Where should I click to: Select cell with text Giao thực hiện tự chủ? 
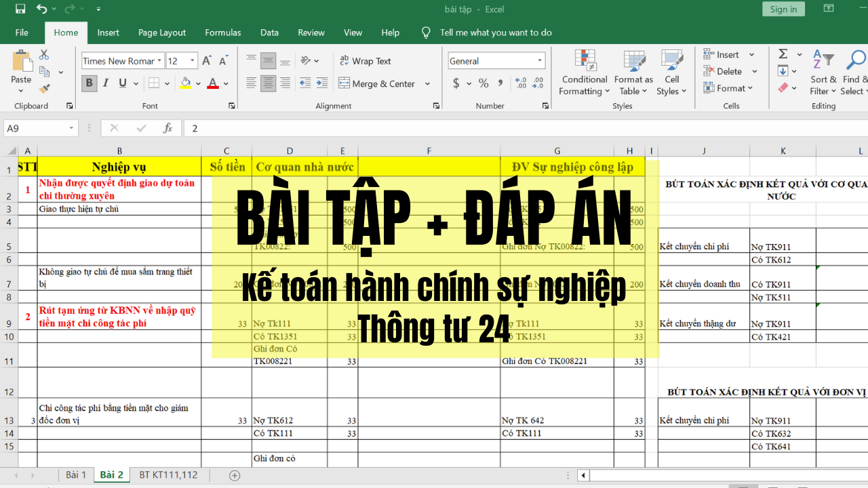(119, 209)
